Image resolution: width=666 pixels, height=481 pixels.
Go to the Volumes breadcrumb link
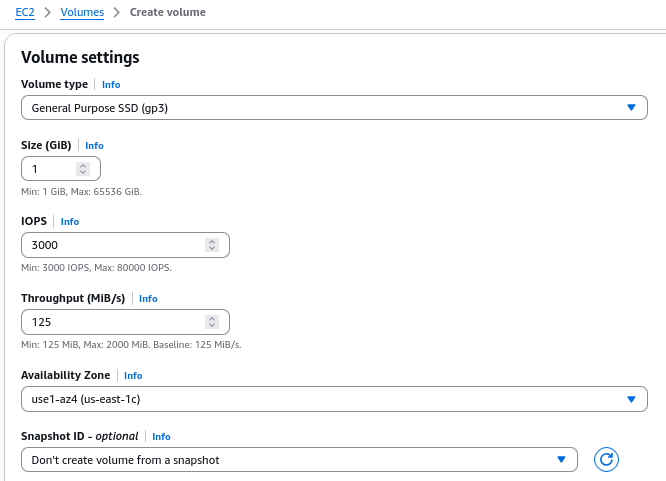coord(81,13)
